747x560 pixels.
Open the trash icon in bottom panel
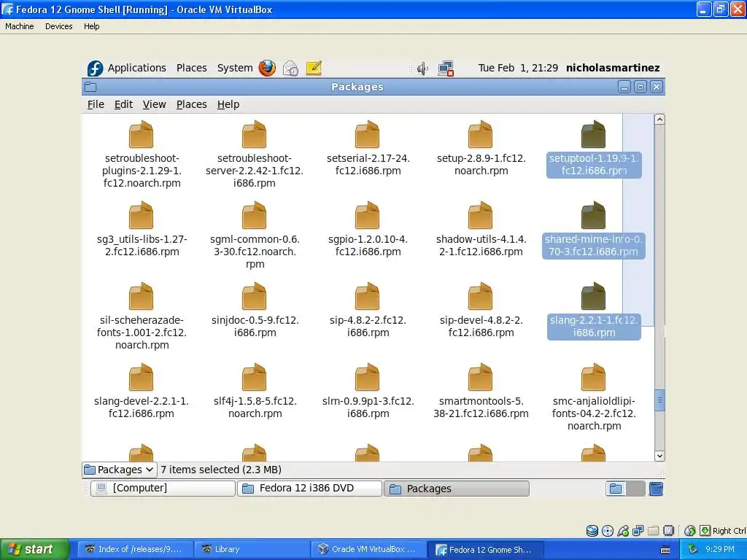(656, 489)
